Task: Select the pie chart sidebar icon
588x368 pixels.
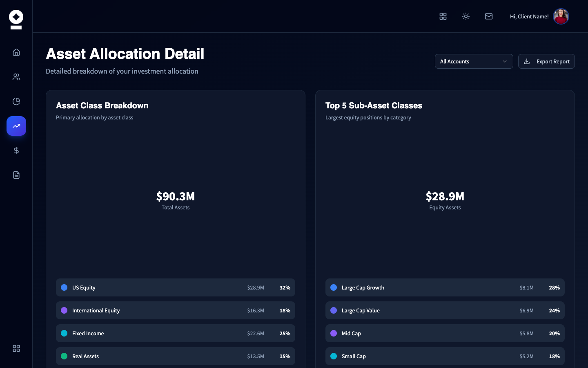Action: 16,101
